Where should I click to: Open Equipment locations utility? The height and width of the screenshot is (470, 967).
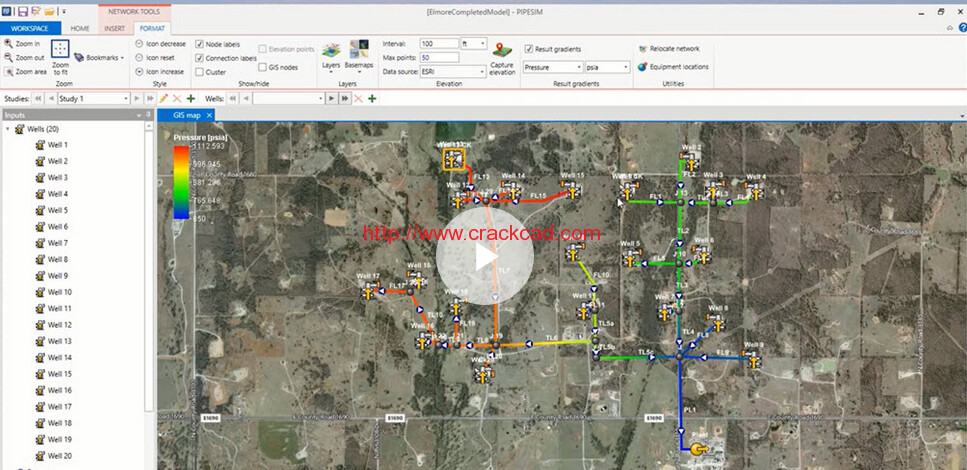(x=673, y=67)
